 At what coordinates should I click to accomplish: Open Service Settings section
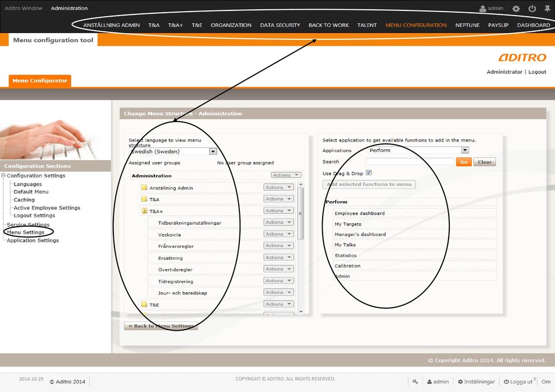[x=28, y=224]
